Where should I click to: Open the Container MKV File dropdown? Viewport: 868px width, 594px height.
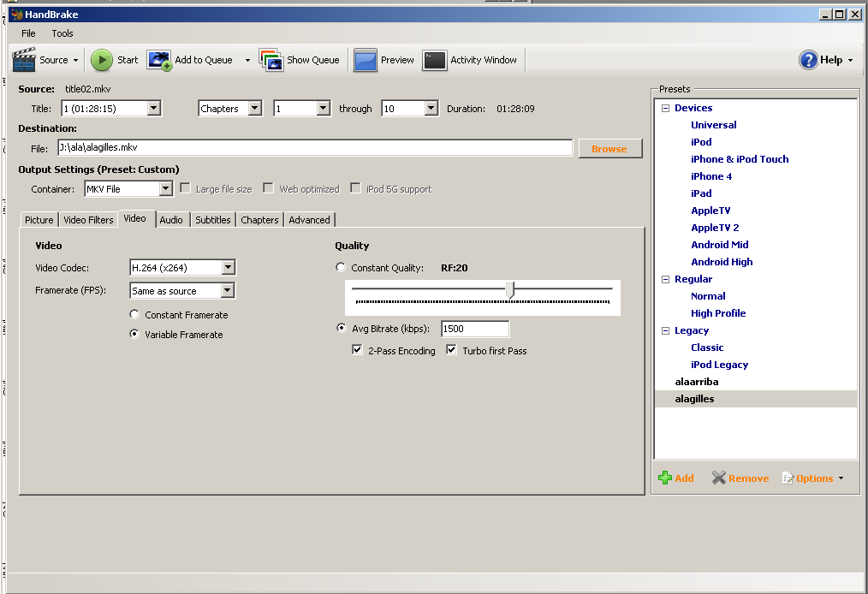pyautogui.click(x=165, y=189)
